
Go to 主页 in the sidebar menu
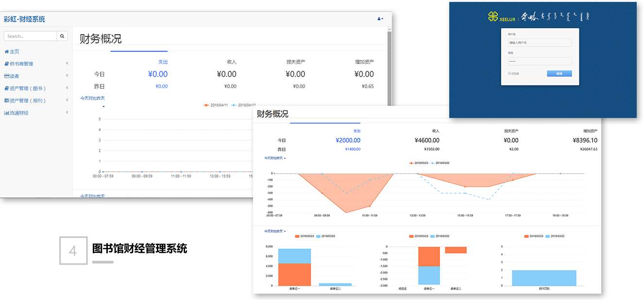pos(14,51)
